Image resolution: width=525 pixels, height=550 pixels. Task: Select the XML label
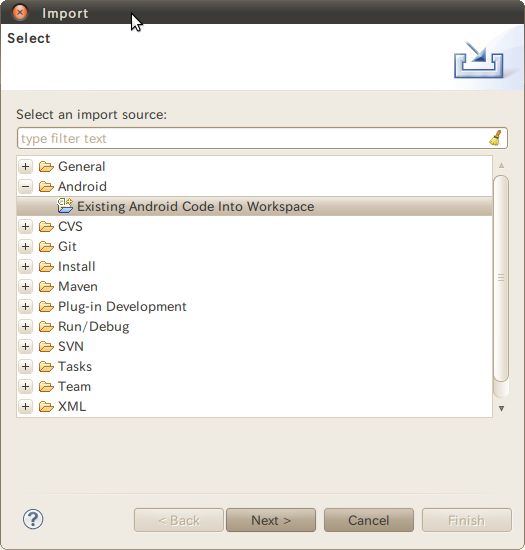[72, 406]
